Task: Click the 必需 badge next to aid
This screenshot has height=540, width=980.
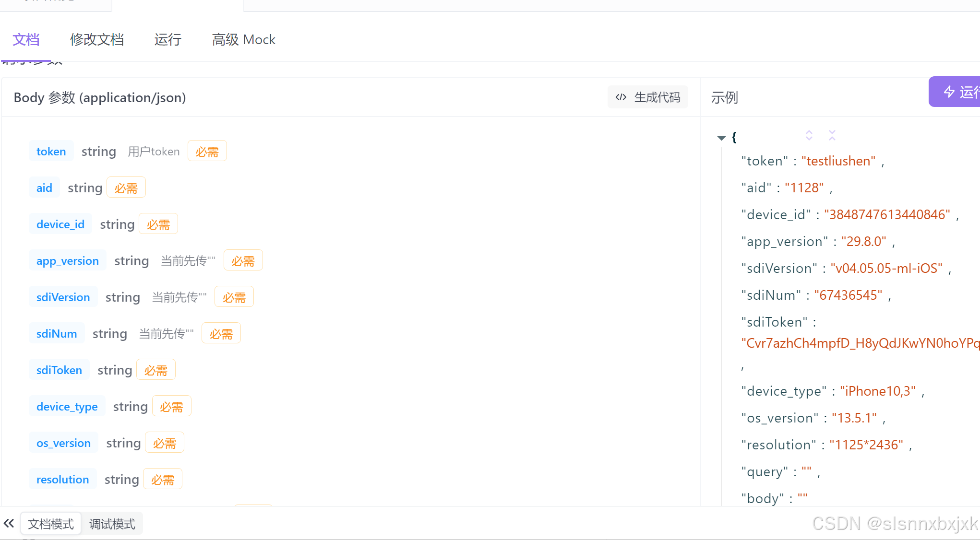Action: (x=126, y=188)
